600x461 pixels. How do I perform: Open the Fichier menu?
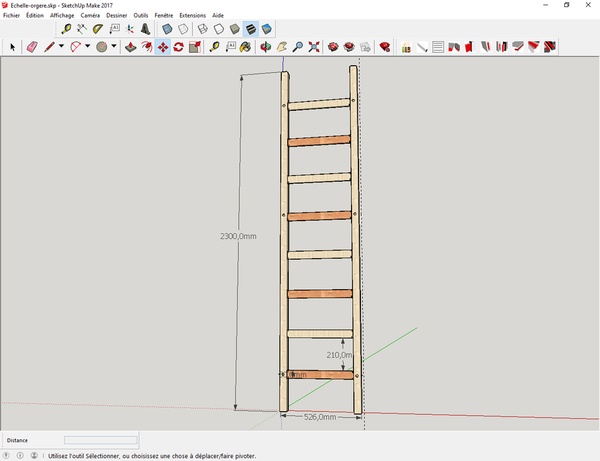tap(11, 15)
